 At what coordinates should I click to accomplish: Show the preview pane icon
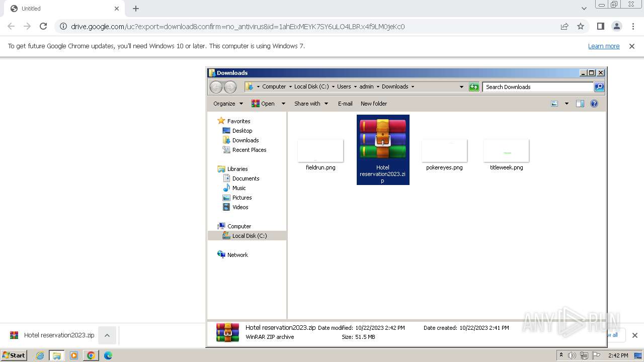click(580, 104)
